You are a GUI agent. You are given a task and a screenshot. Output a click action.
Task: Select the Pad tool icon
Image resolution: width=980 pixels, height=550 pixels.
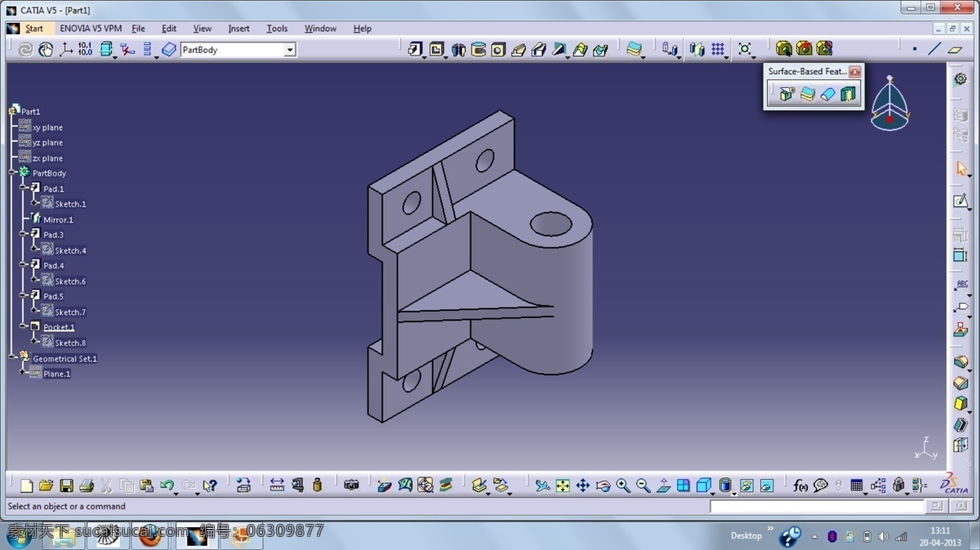click(x=416, y=49)
